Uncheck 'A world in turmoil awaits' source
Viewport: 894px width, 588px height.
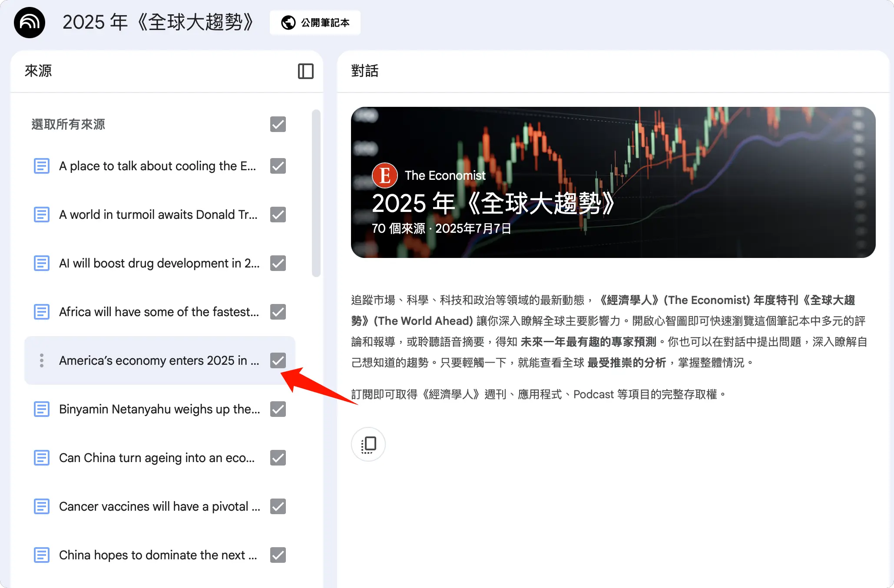point(278,215)
